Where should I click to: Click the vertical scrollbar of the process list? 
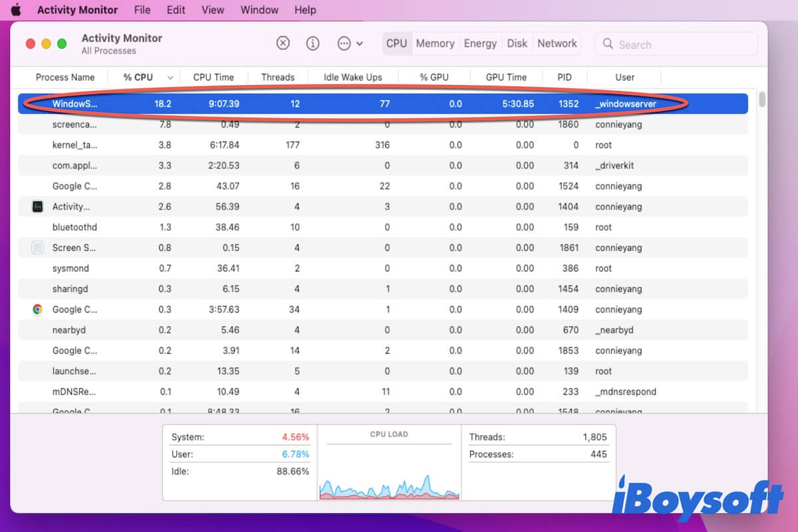coord(761,100)
